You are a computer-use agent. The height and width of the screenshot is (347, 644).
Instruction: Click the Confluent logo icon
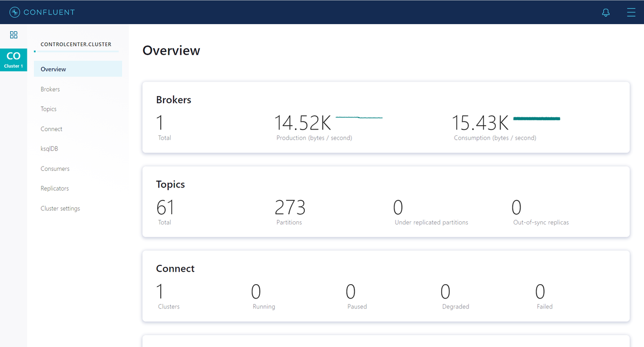point(15,12)
